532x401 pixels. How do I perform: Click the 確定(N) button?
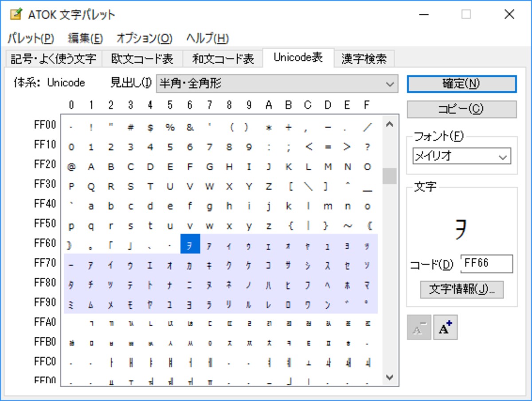(x=462, y=84)
